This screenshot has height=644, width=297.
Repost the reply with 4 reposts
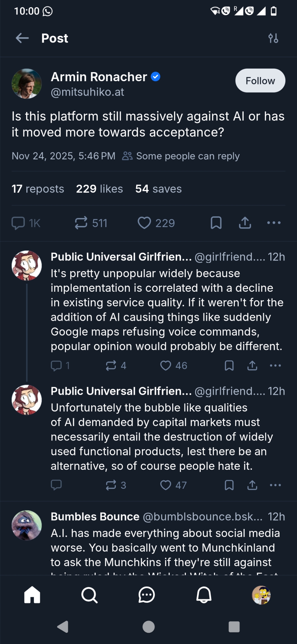111,365
